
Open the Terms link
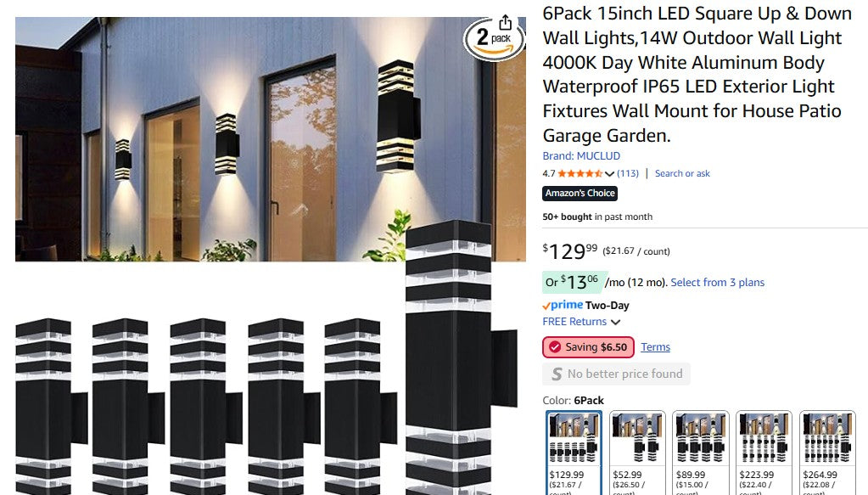[655, 347]
